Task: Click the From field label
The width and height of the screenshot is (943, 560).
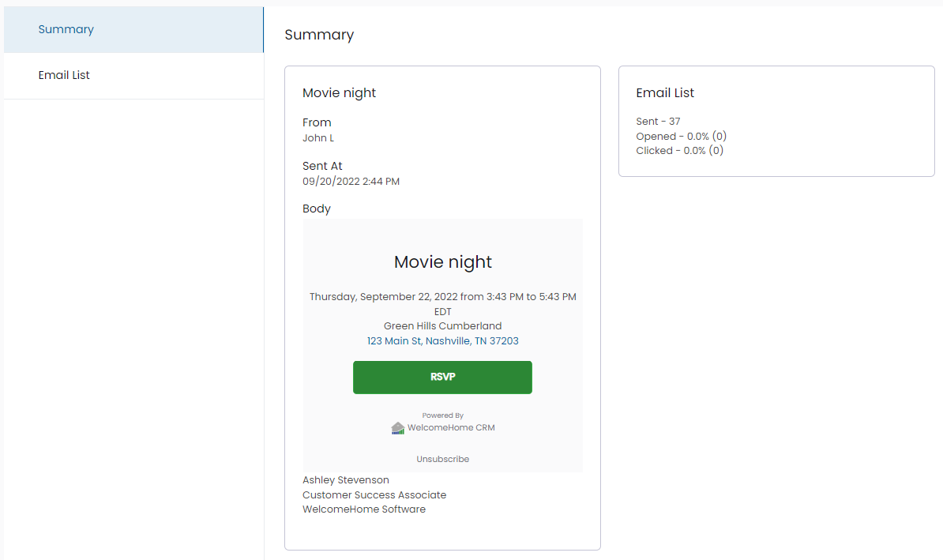Action: [317, 122]
